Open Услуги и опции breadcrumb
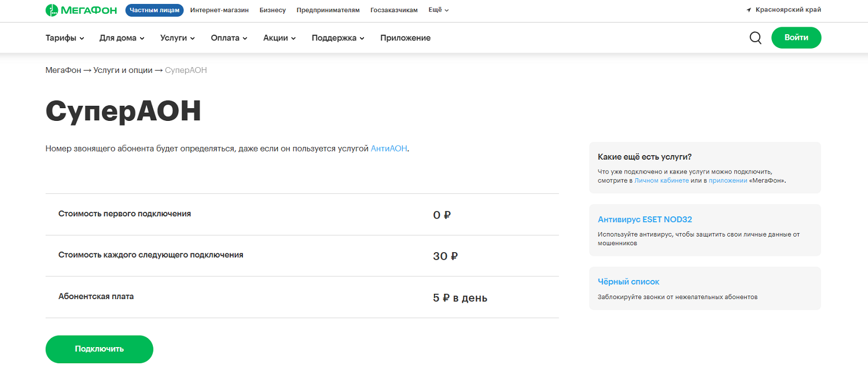This screenshot has width=868, height=376. (x=123, y=70)
